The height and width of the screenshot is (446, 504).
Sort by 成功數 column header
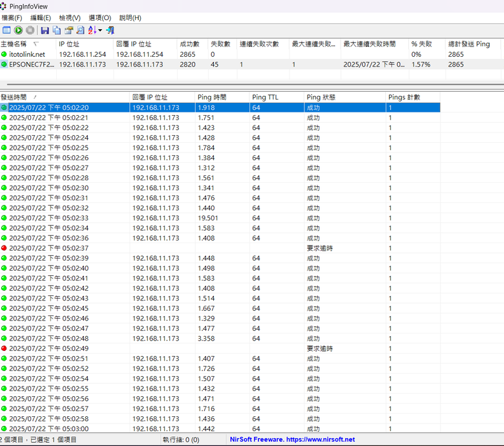[192, 44]
